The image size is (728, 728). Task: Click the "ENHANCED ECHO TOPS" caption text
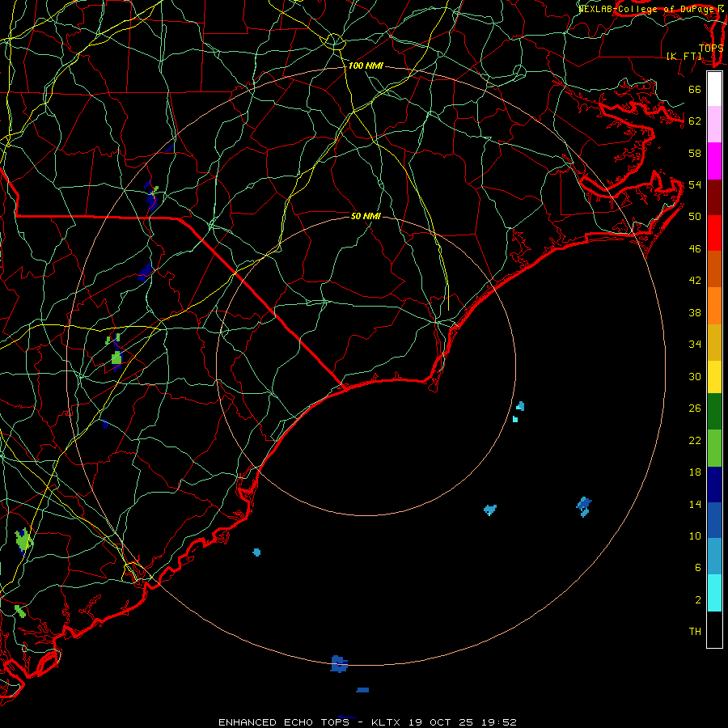285,722
